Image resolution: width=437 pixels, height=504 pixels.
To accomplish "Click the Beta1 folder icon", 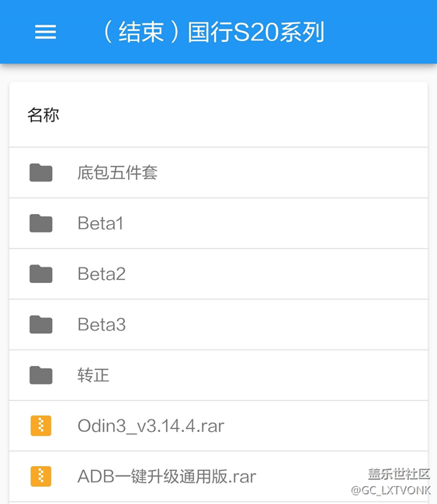I will click(41, 223).
